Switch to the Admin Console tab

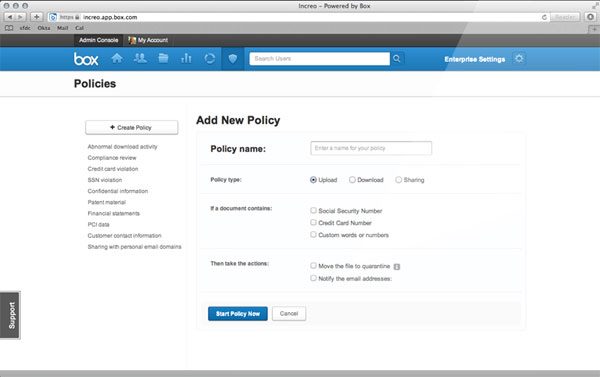(x=98, y=40)
